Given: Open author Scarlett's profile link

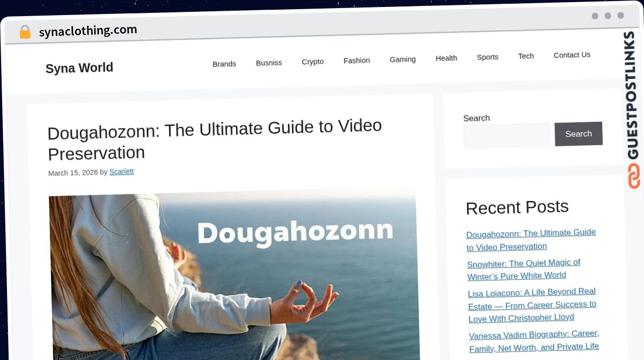Looking at the screenshot, I should click(x=121, y=172).
